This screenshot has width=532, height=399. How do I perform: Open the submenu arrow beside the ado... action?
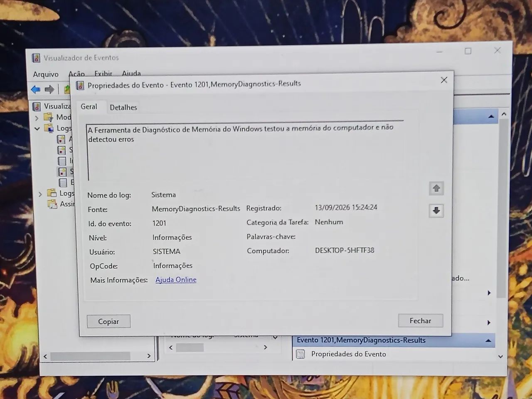(489, 293)
